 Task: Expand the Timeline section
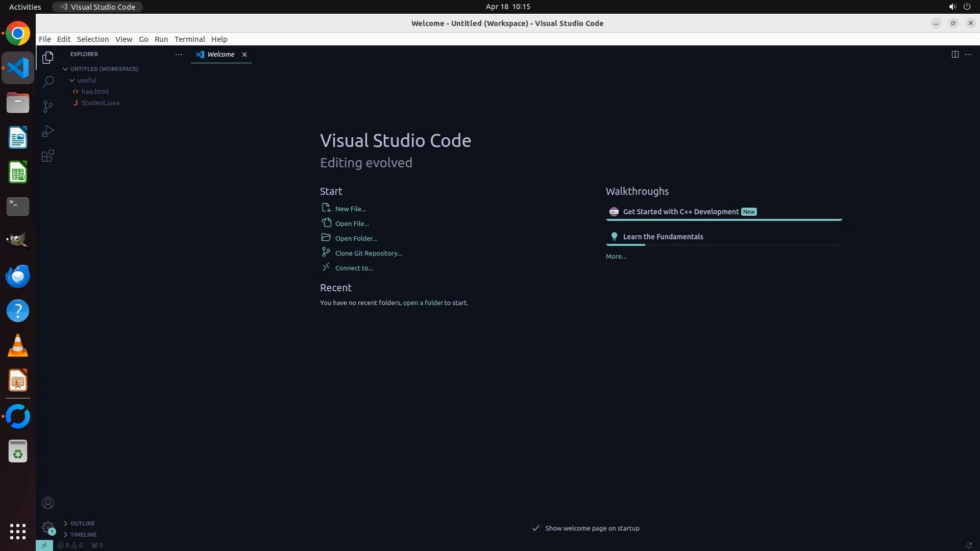83,535
